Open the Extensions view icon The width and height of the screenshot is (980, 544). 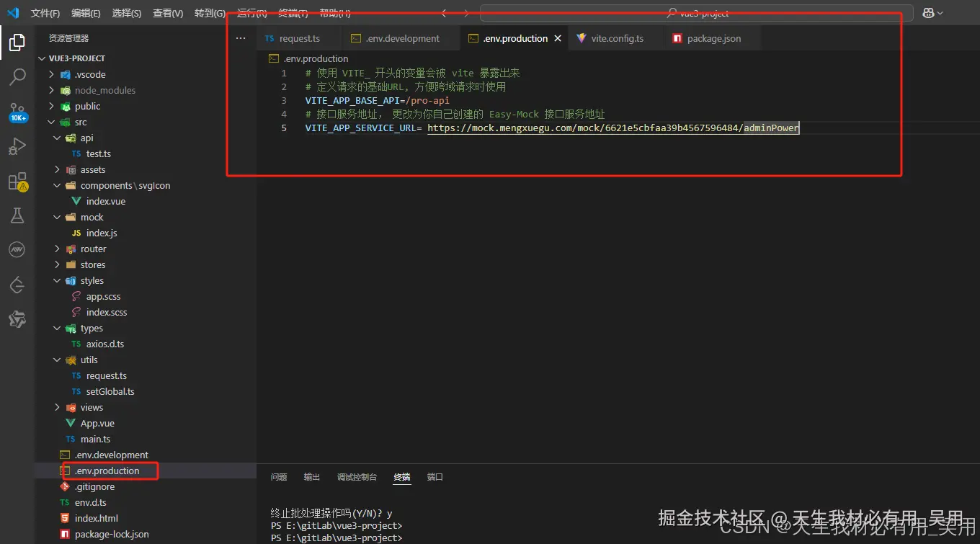[x=17, y=181]
